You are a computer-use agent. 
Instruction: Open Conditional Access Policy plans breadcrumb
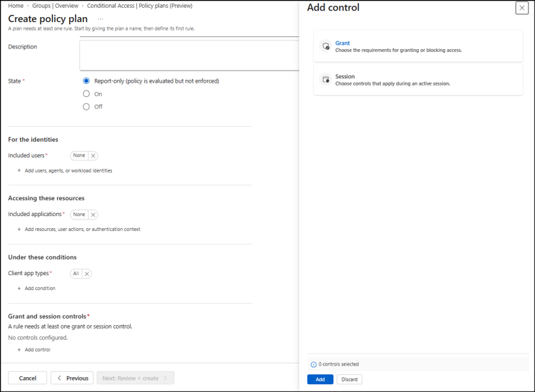click(x=140, y=6)
